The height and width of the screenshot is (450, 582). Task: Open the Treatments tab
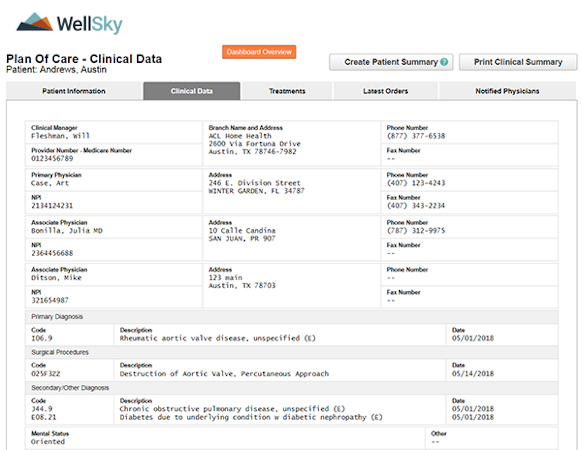tap(287, 91)
